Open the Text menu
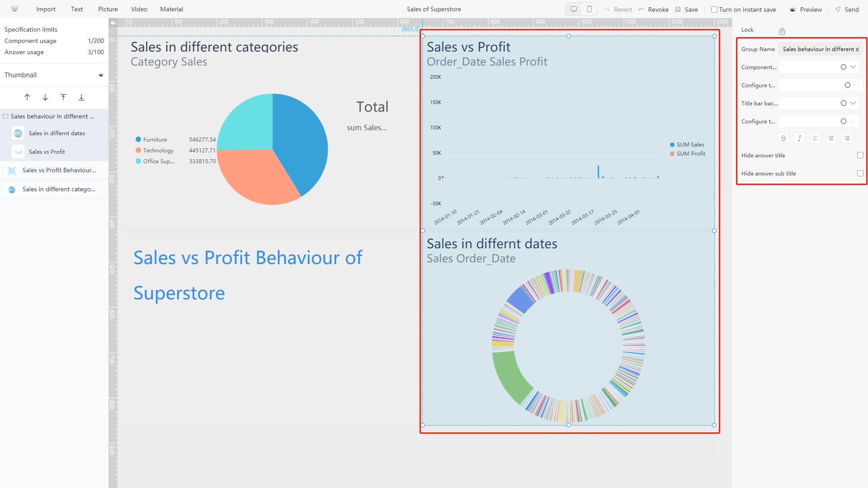 77,9
